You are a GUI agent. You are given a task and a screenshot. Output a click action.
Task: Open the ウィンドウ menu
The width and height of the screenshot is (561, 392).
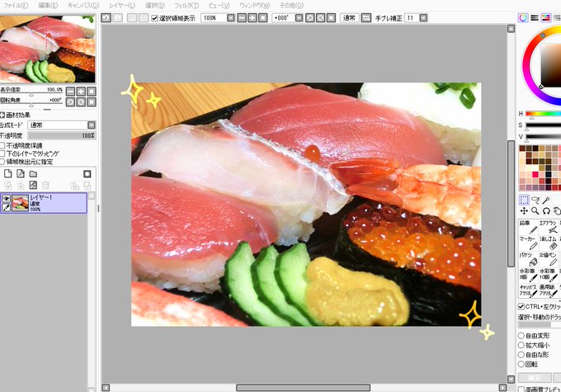(x=254, y=6)
